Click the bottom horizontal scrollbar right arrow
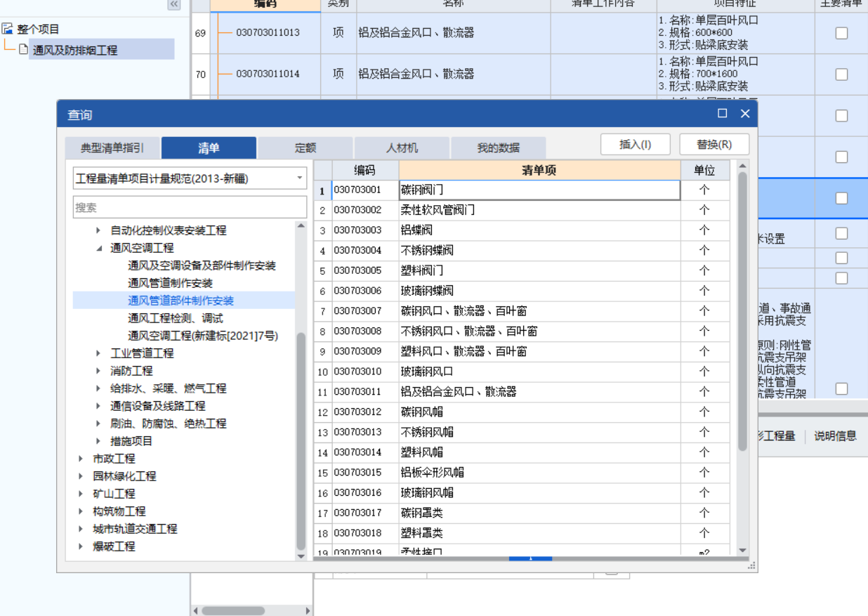This screenshot has height=616, width=868. (x=308, y=610)
